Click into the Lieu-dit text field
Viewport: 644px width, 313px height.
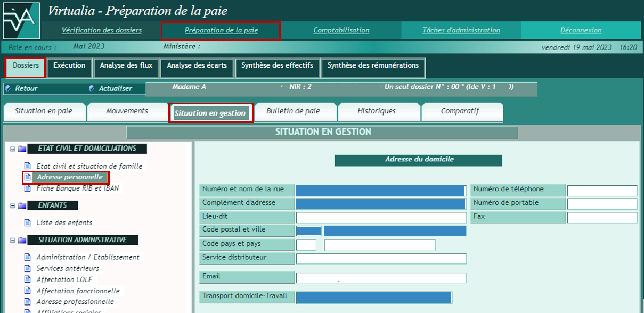coord(381,217)
